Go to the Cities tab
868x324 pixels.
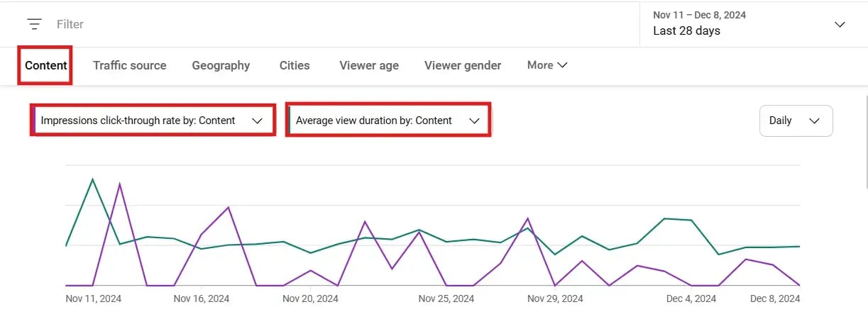pyautogui.click(x=295, y=65)
